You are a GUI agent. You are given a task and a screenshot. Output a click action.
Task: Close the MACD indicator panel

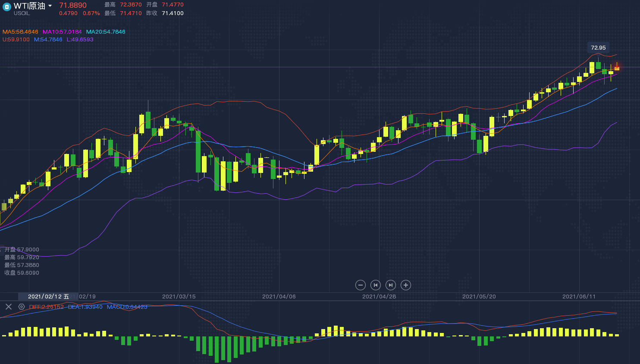coord(9,307)
